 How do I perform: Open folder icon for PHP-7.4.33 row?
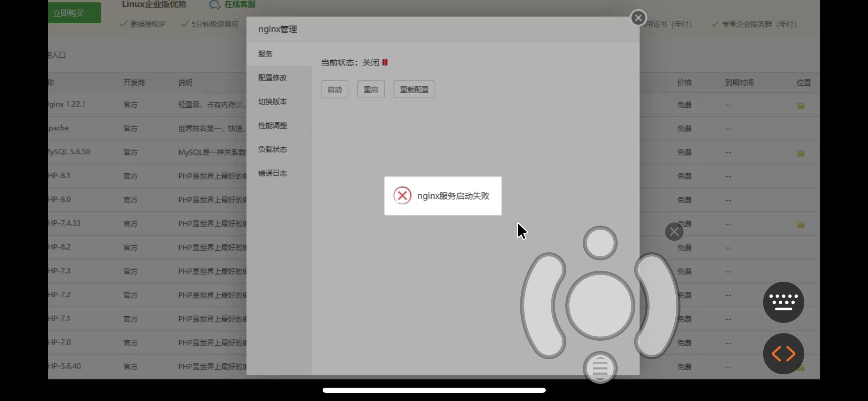pos(801,225)
